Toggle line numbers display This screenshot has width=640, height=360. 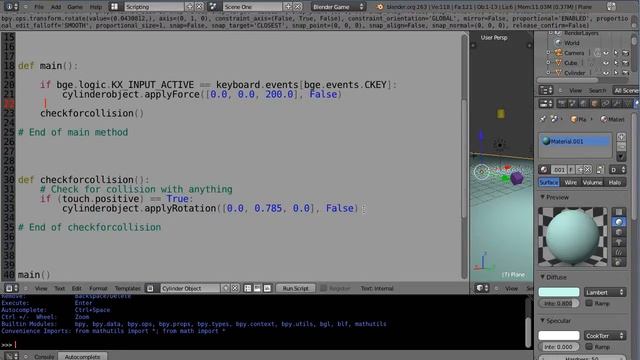(247, 288)
